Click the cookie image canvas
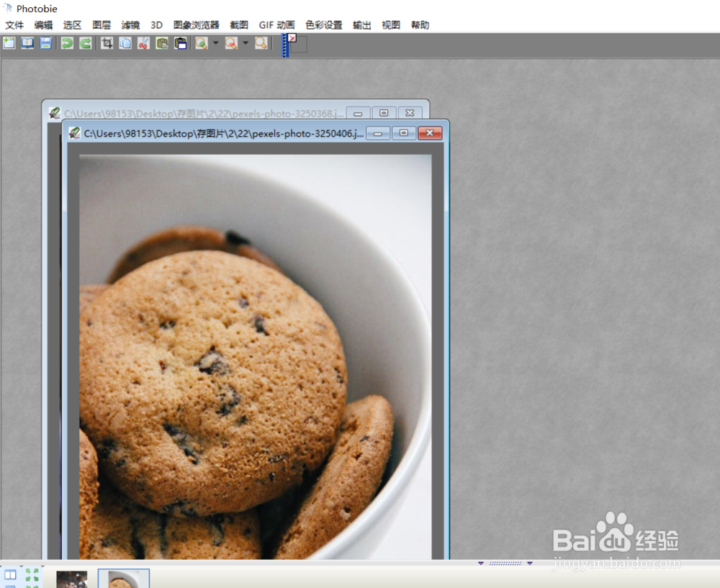This screenshot has height=588, width=720. pos(256,357)
